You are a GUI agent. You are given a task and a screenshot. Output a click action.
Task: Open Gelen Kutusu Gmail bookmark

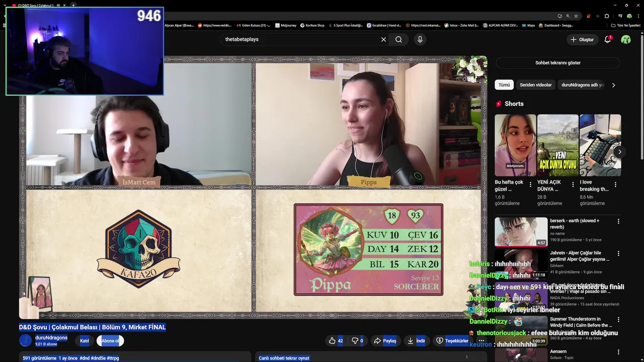tap(253, 25)
